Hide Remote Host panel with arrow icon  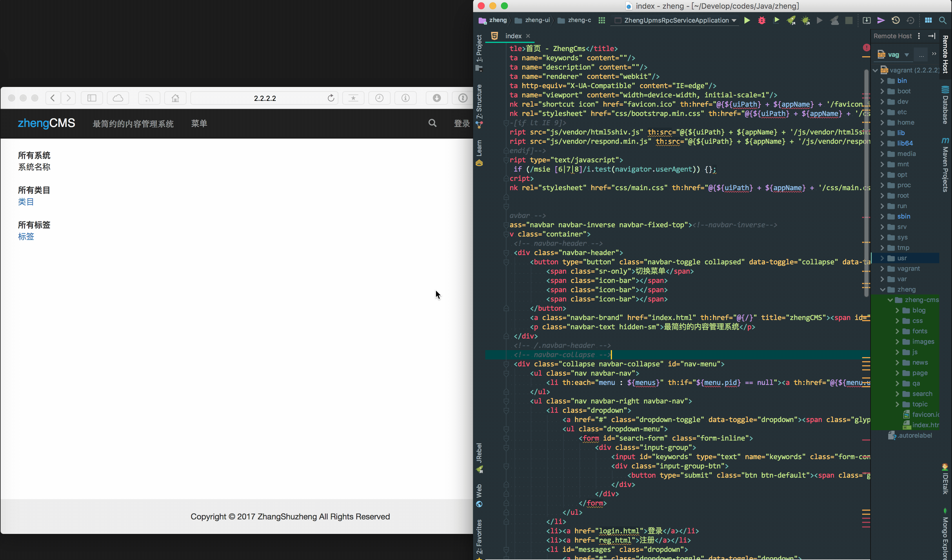pos(932,36)
